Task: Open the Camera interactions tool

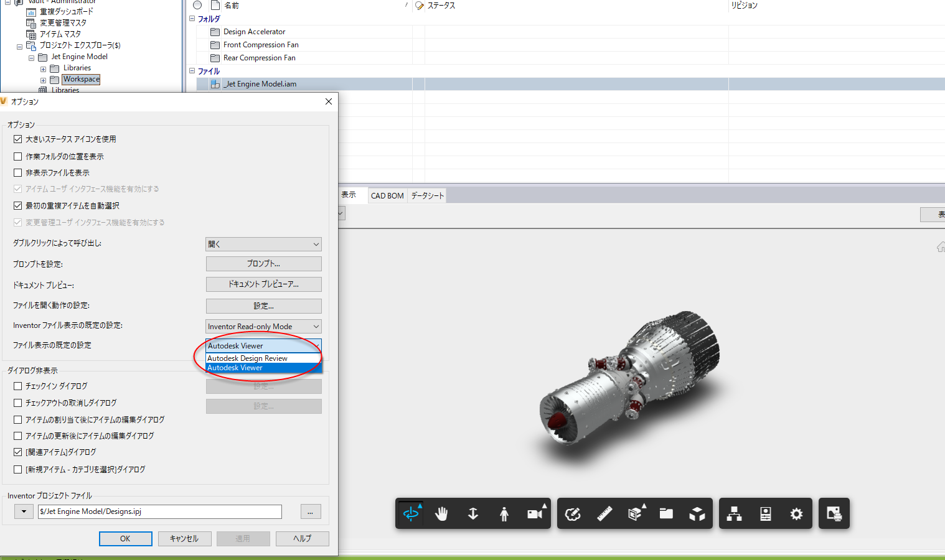Action: (x=535, y=514)
